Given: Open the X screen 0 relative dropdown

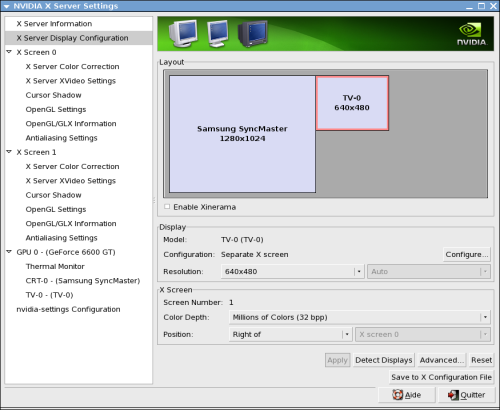Looking at the screenshot, I should pos(423,334).
